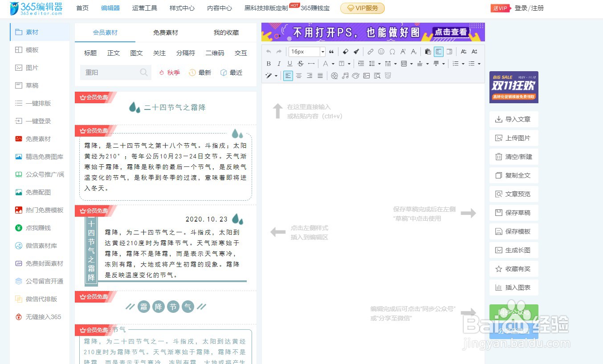Switch to 会员素材 tab
Image resolution: width=603 pixels, height=364 pixels.
[x=105, y=32]
